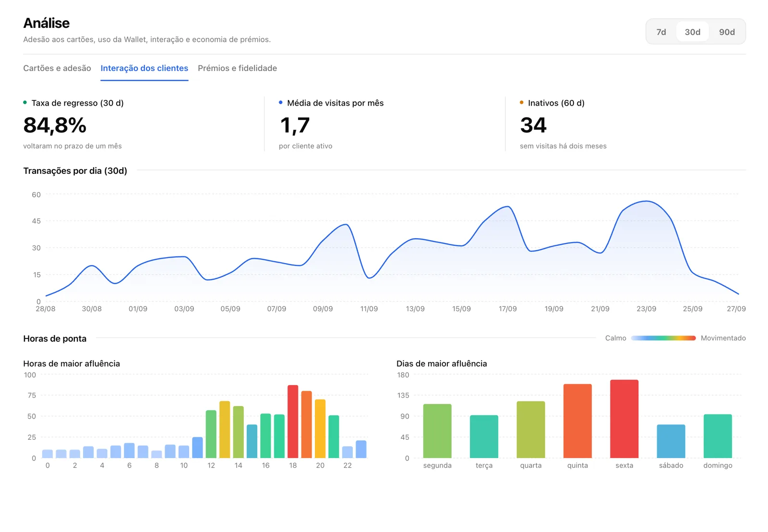Click the Transações por dia (30d) heading

pyautogui.click(x=75, y=171)
